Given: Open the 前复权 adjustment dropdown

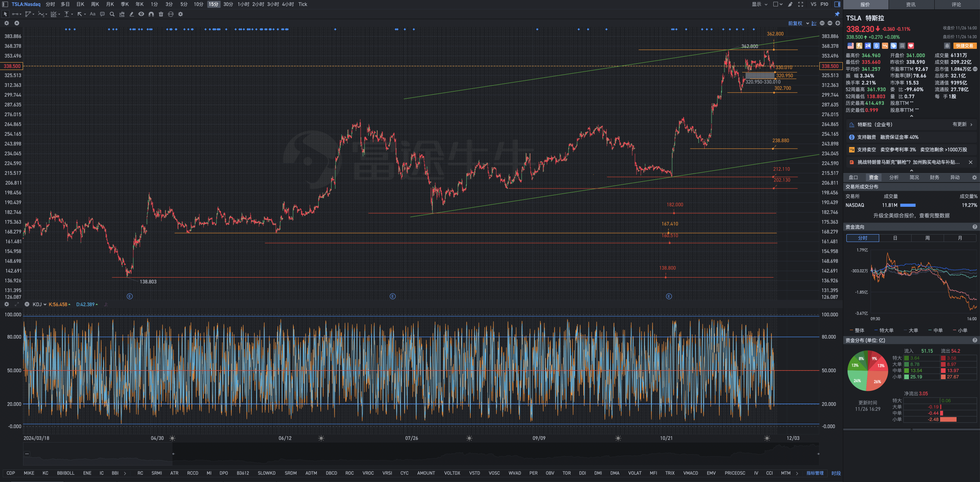Looking at the screenshot, I should click(798, 23).
